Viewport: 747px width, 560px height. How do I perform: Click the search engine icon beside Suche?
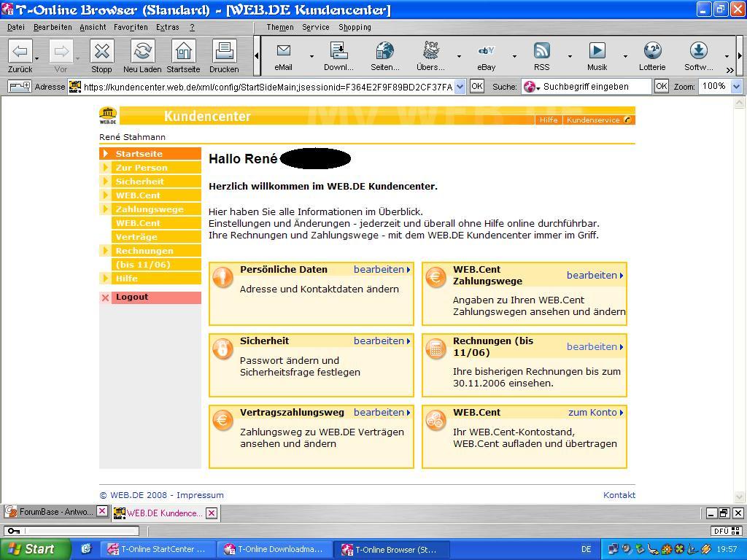pyautogui.click(x=530, y=87)
